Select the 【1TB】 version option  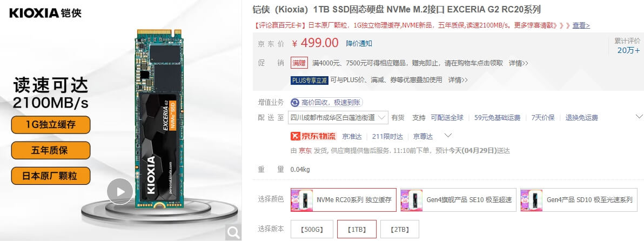356,229
